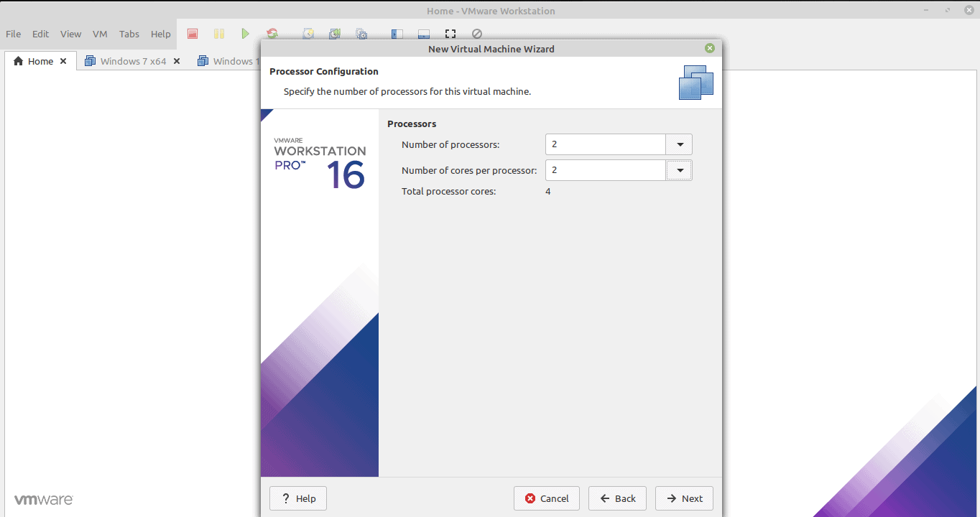The image size is (980, 517).
Task: Toggle the library sidebar panel icon
Action: point(397,34)
